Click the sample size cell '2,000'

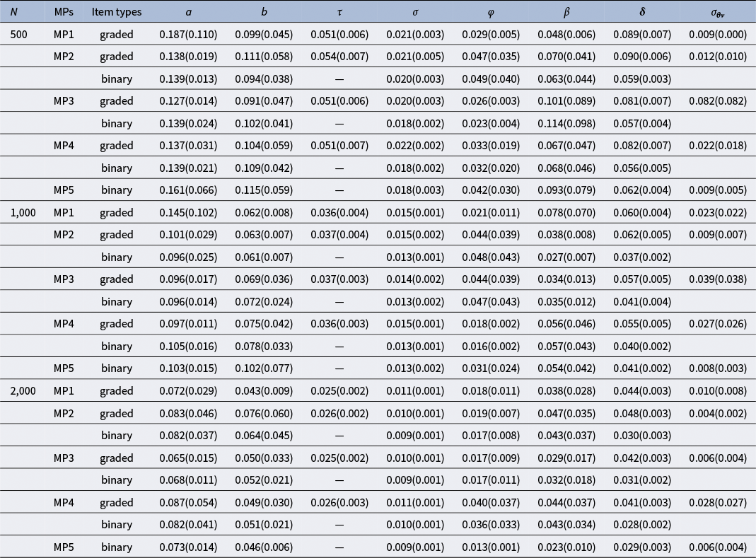[23, 390]
